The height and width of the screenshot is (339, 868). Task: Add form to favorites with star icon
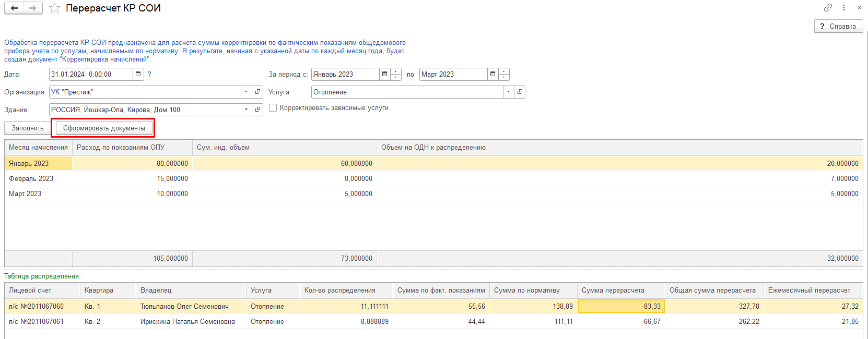(55, 8)
